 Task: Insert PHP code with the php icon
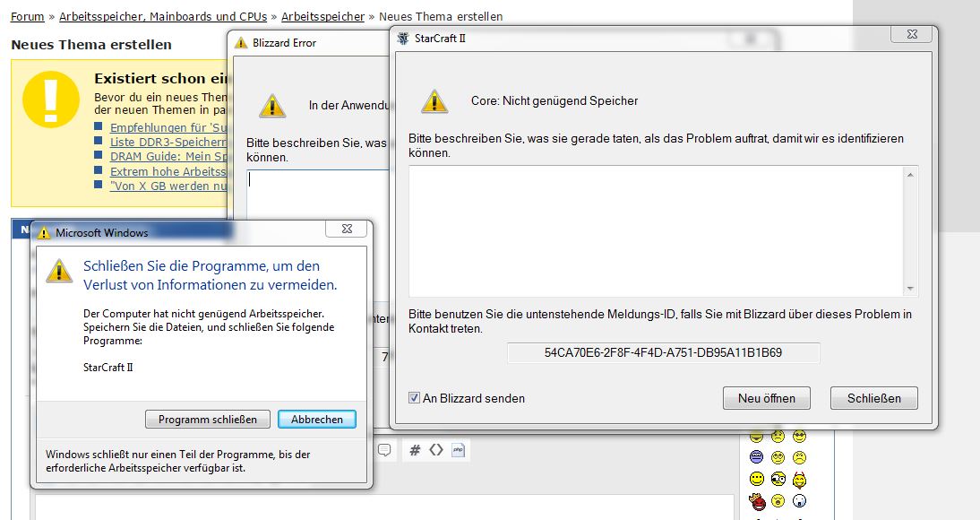click(x=458, y=450)
